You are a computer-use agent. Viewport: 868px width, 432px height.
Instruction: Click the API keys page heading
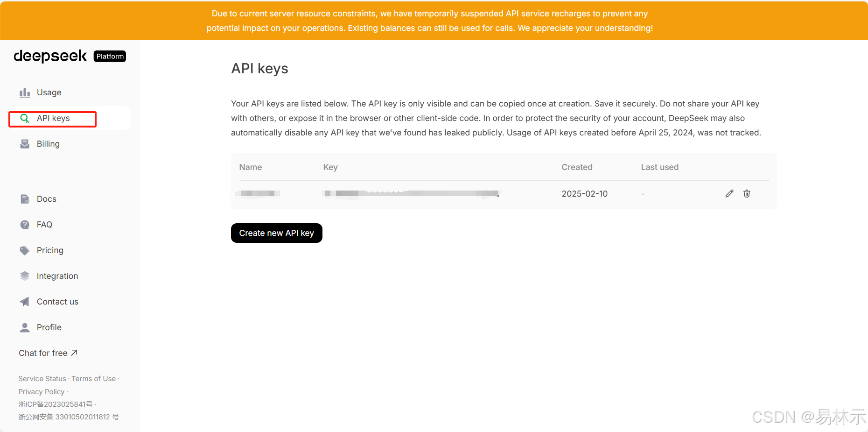pos(259,69)
